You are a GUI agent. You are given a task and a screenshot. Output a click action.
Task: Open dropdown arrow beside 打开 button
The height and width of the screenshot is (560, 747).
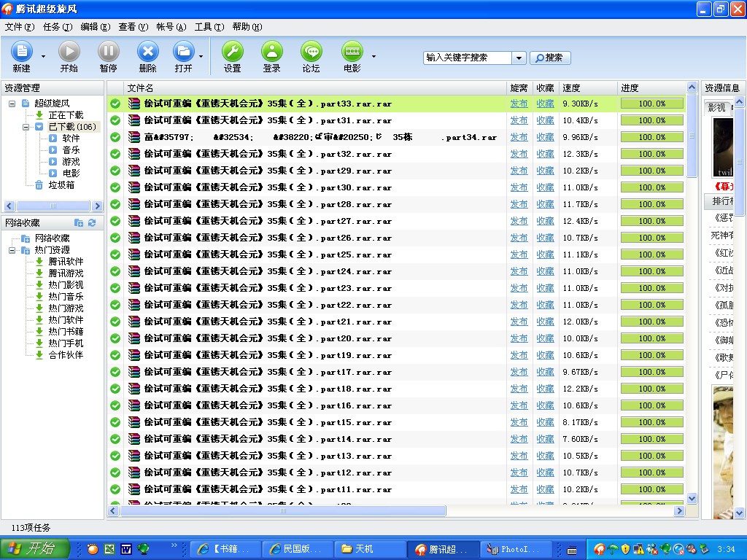point(201,57)
